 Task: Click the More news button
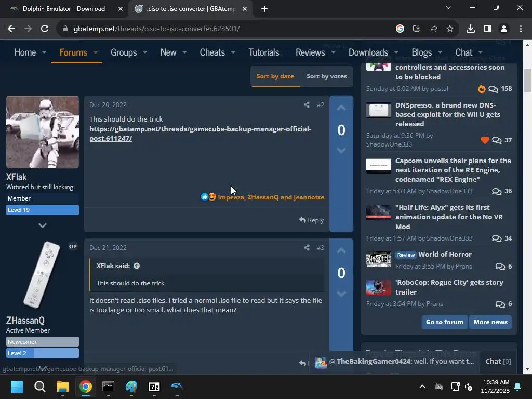490,322
